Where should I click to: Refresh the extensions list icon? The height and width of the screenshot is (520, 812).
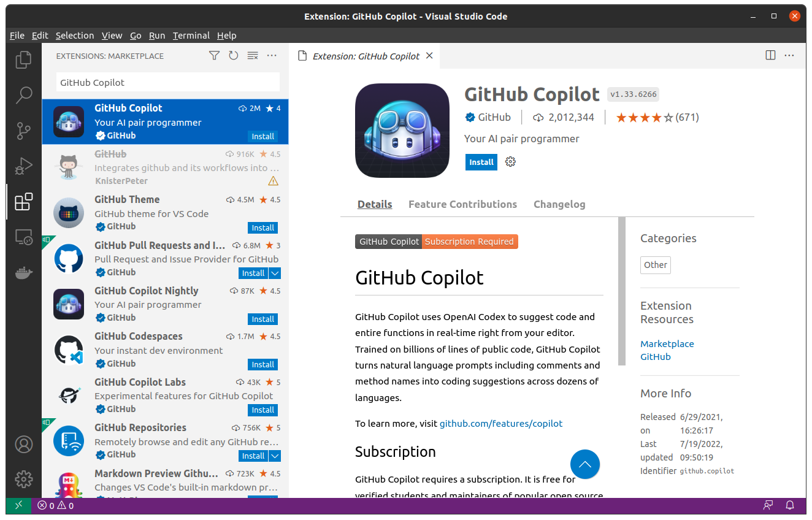(233, 55)
